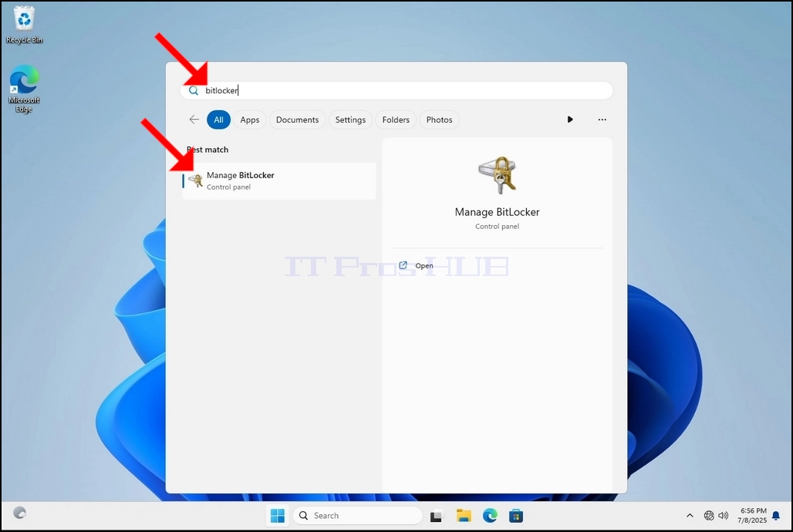Click Open in the preview pane
Screen dimensions: 793x532
pyautogui.click(x=423, y=265)
